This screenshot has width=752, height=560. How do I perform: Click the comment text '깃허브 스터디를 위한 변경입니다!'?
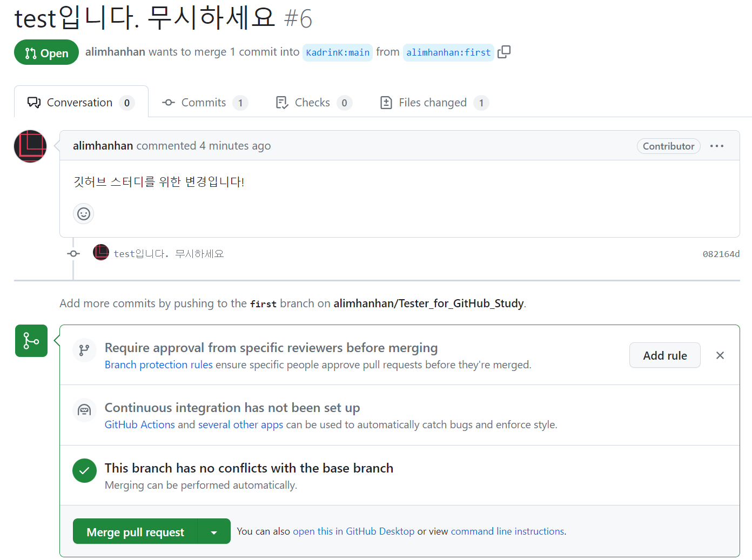pos(159,182)
